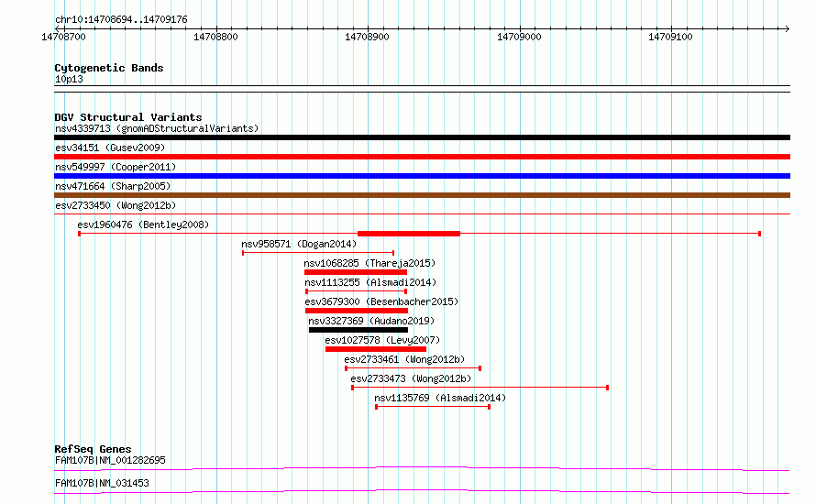Screen dimensions: 816x504
Task: Click the Cytogenetic Bands track title
Action: click(109, 68)
